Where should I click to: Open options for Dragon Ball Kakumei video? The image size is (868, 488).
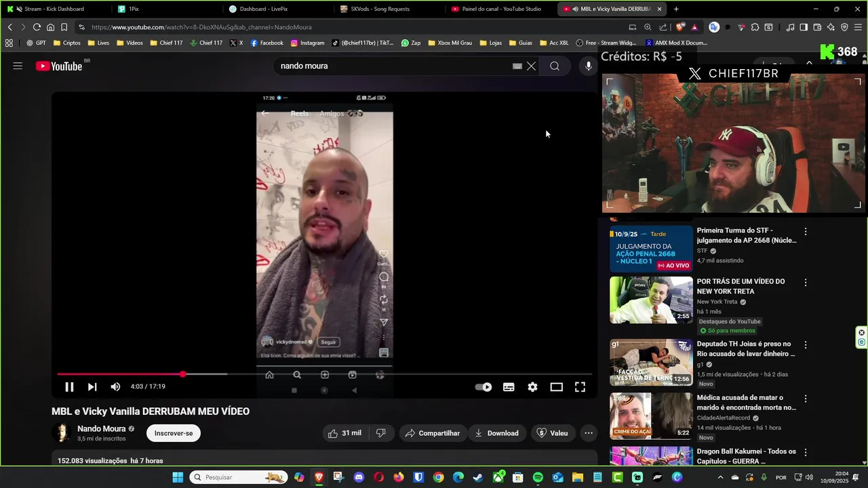click(x=806, y=453)
